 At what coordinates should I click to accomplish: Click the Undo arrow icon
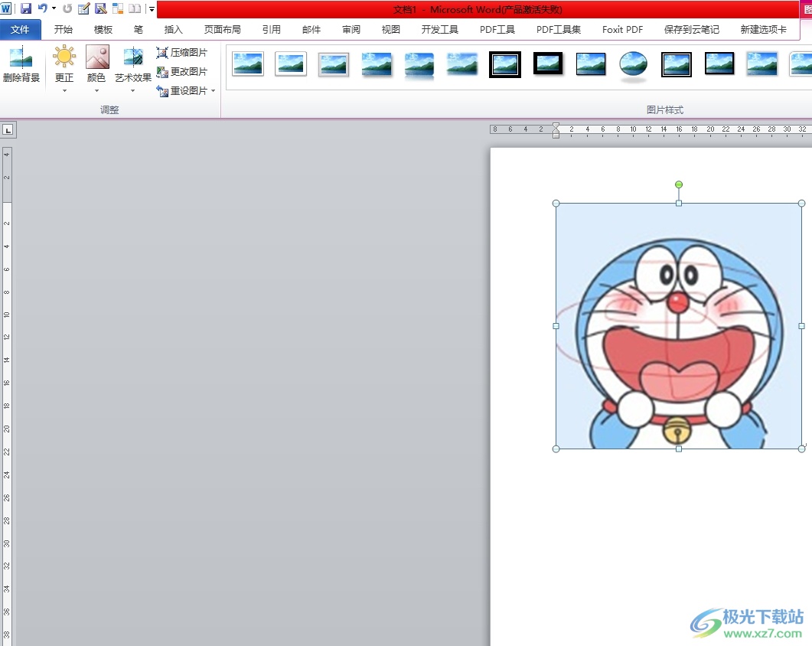pyautogui.click(x=42, y=8)
